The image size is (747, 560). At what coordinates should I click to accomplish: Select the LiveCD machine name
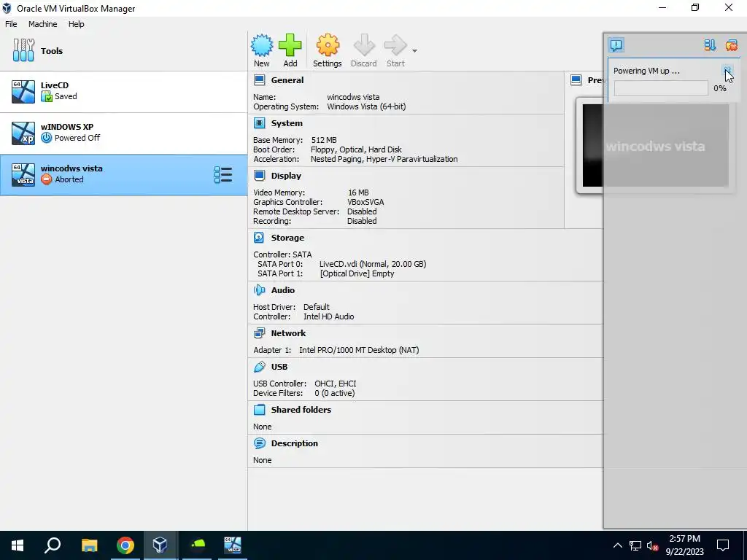55,85
